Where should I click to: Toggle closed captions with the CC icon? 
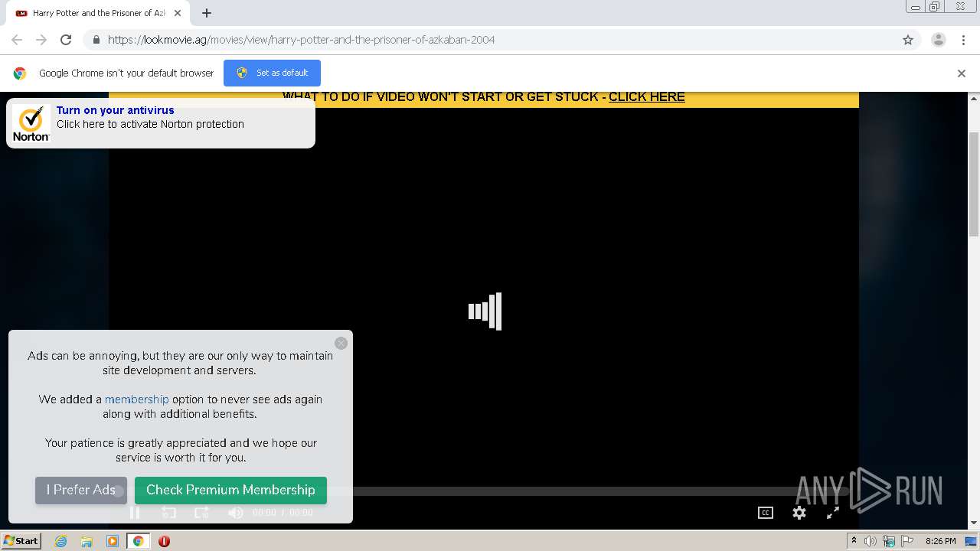click(766, 513)
